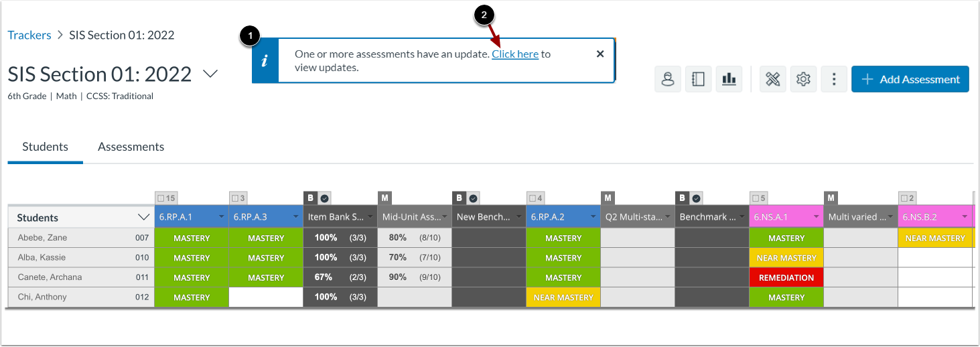Open the Multi varied ... column dropdown arrow

(890, 217)
